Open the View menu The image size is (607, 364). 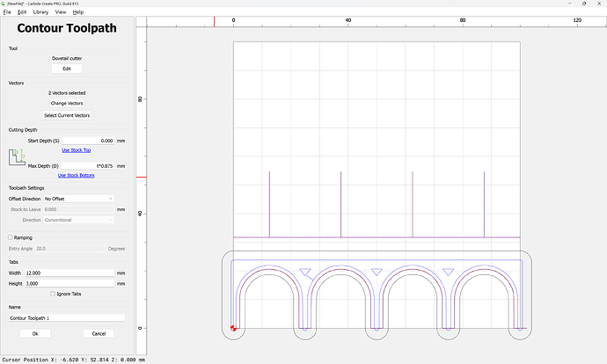(61, 12)
